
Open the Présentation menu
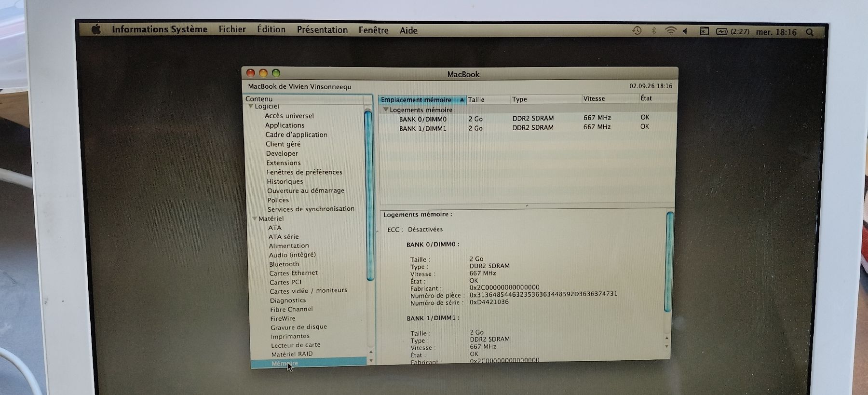coord(322,30)
